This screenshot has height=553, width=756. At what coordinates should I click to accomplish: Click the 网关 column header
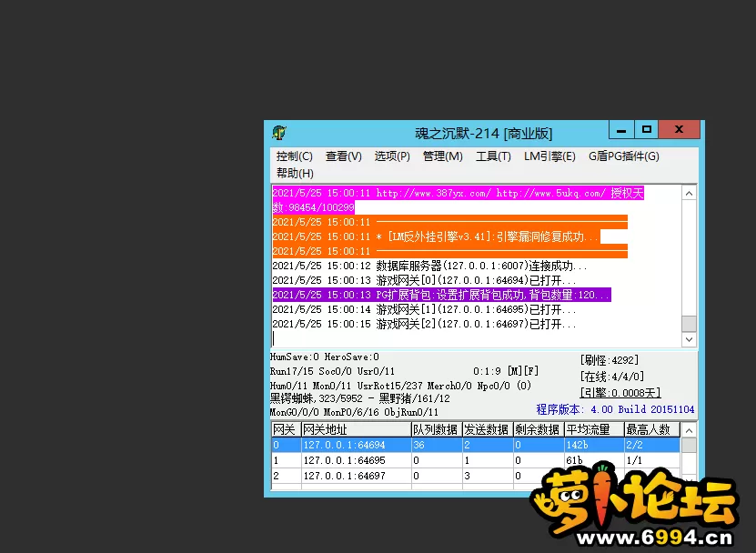(x=286, y=429)
